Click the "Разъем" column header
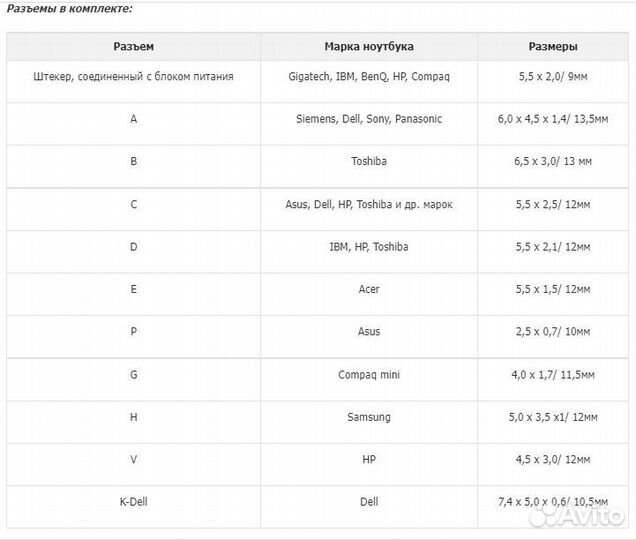 [x=133, y=46]
